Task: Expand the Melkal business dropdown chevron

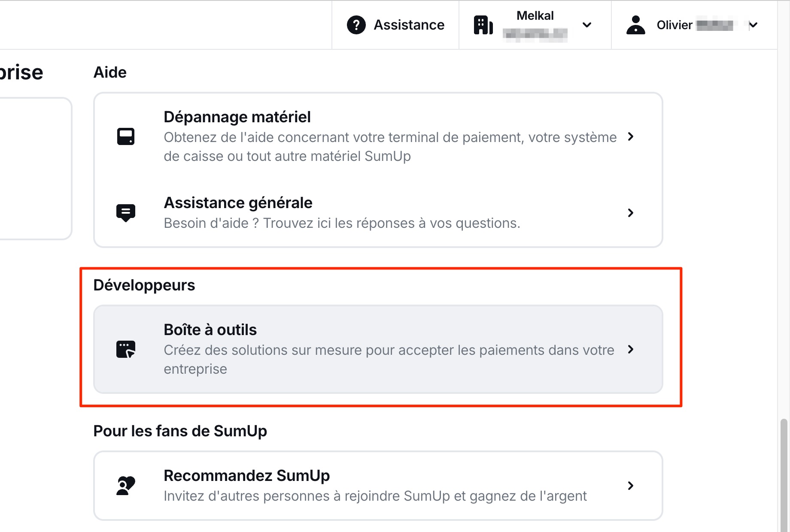Action: tap(587, 25)
